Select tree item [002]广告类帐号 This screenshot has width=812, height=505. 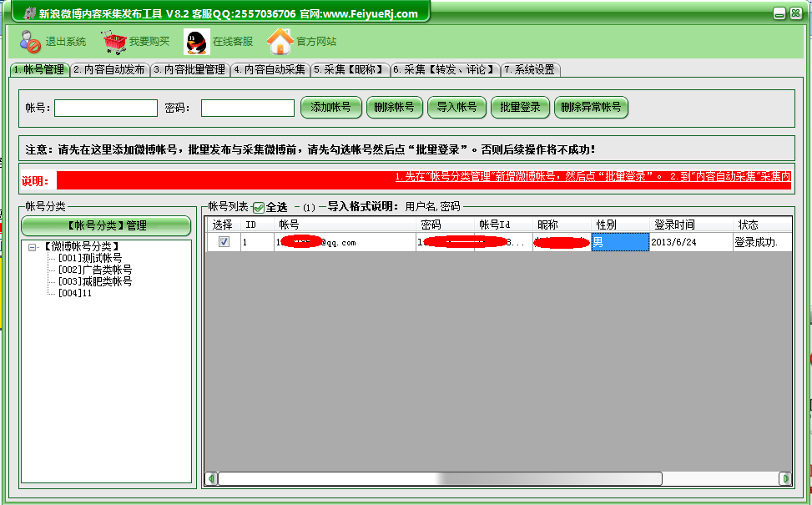[x=95, y=270]
